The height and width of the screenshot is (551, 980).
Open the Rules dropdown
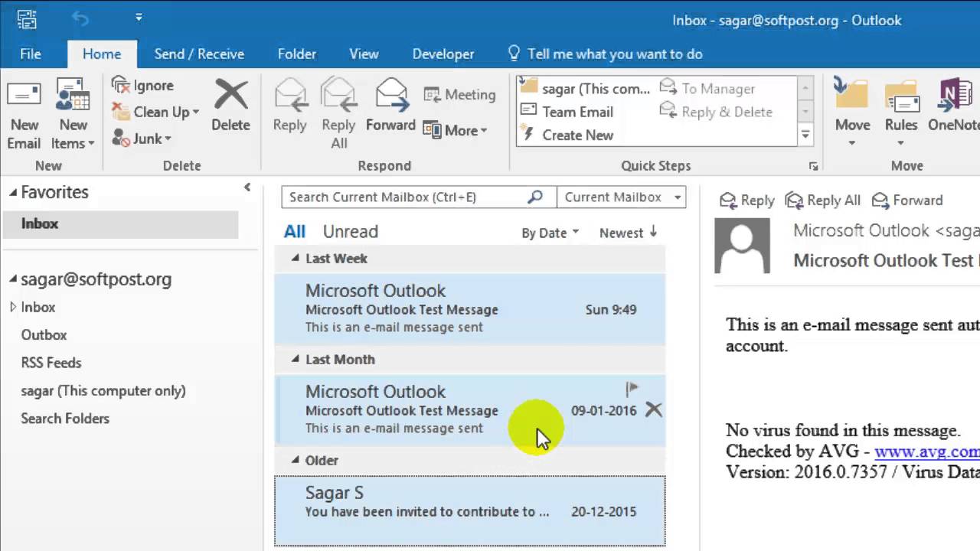901,113
